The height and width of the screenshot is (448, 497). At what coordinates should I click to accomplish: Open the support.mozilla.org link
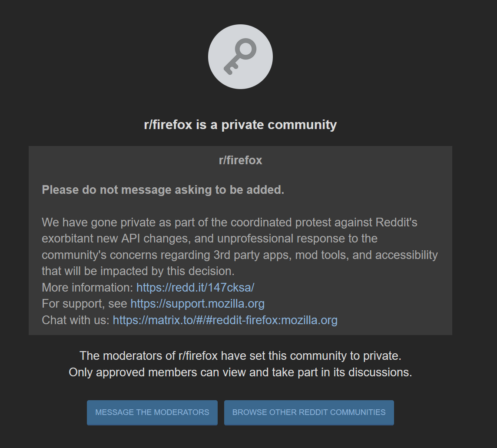click(x=198, y=304)
